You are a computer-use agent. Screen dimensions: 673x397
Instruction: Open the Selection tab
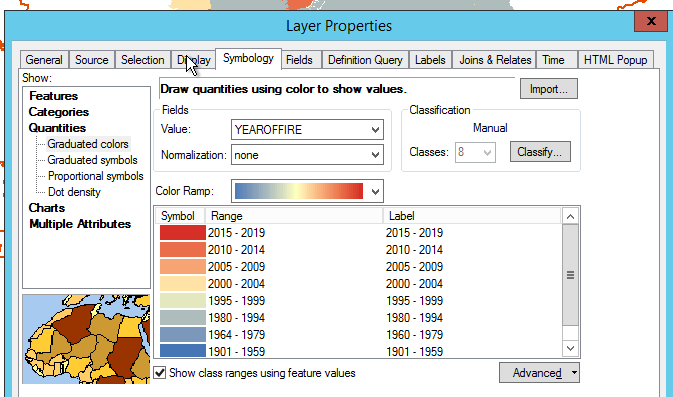pos(142,60)
